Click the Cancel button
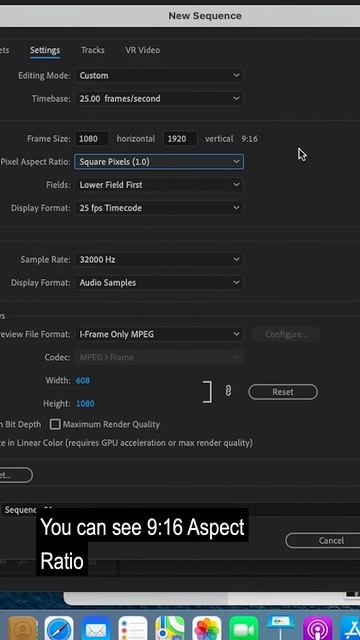360x640 pixels. click(x=322, y=540)
